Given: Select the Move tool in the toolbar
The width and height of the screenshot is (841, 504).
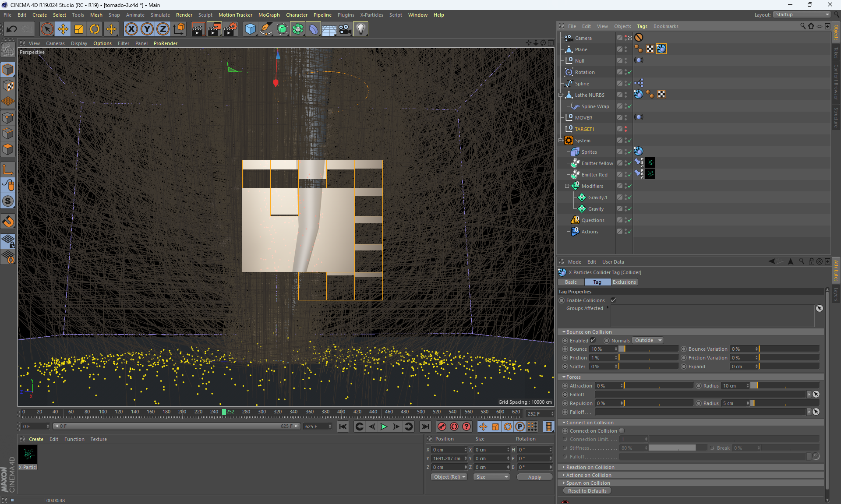Looking at the screenshot, I should coord(63,29).
